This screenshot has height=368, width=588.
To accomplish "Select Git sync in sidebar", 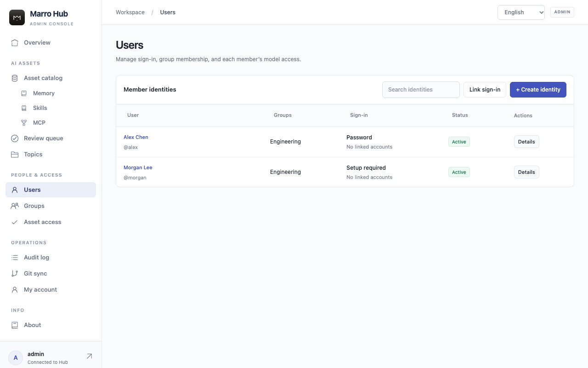I will coord(51,274).
